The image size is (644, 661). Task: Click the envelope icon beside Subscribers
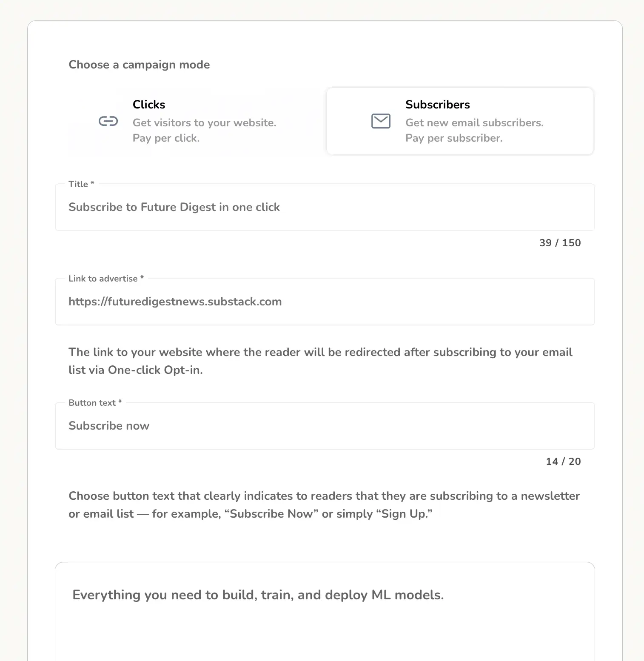(x=381, y=121)
